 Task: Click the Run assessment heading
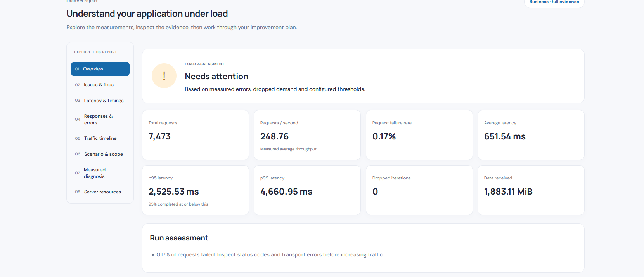[x=179, y=238]
